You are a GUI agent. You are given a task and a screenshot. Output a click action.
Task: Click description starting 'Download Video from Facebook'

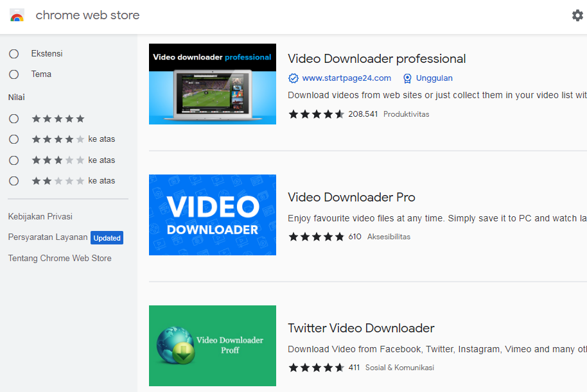click(x=437, y=350)
